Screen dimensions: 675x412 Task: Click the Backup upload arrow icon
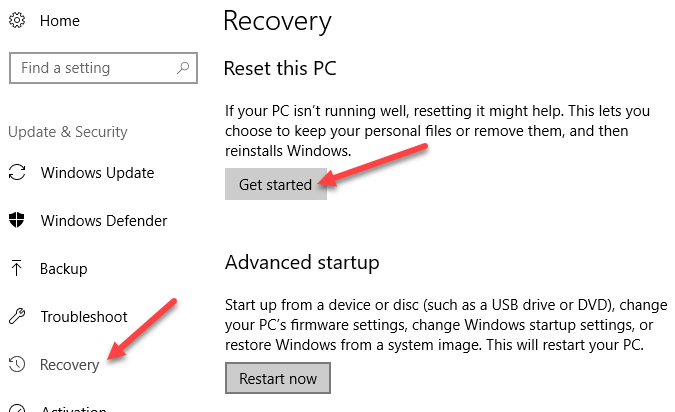(x=16, y=268)
